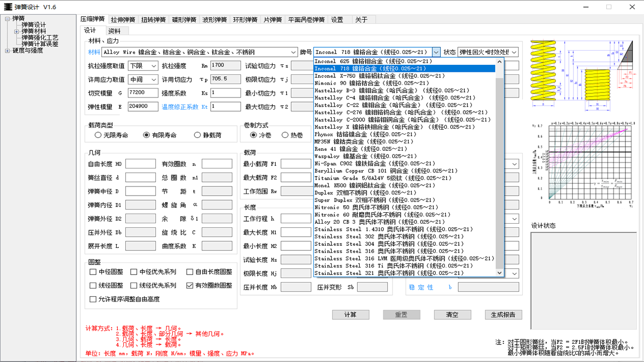Enable the 中径圆整 checkbox
Screen dimensions: 644x362
point(93,272)
